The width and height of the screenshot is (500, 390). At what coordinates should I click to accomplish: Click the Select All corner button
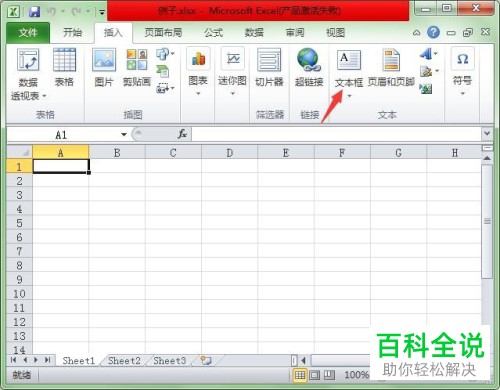pyautogui.click(x=19, y=153)
